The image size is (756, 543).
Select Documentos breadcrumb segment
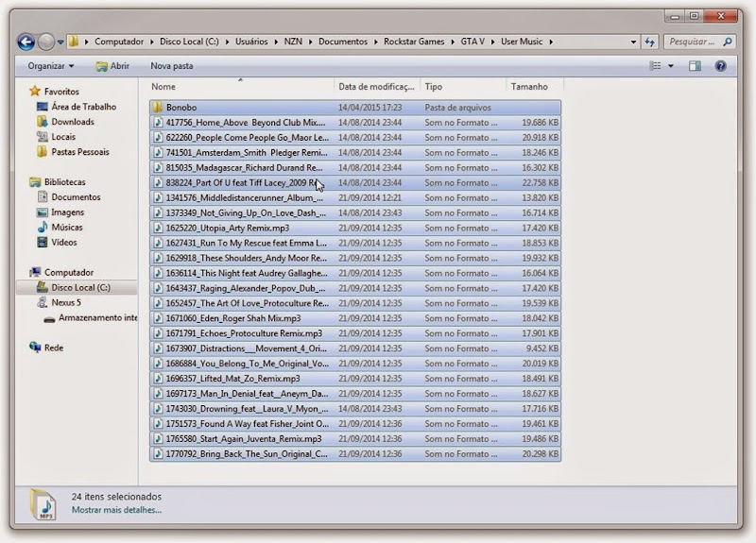[x=343, y=42]
